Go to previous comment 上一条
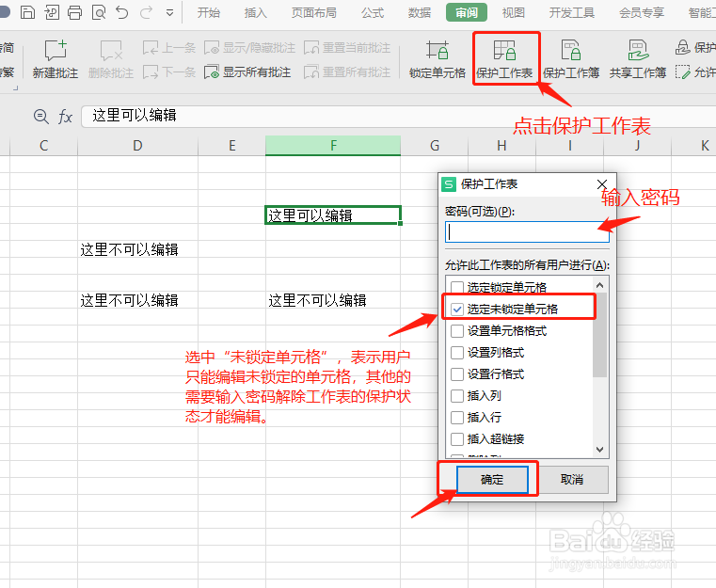The image size is (716, 588). pyautogui.click(x=169, y=47)
